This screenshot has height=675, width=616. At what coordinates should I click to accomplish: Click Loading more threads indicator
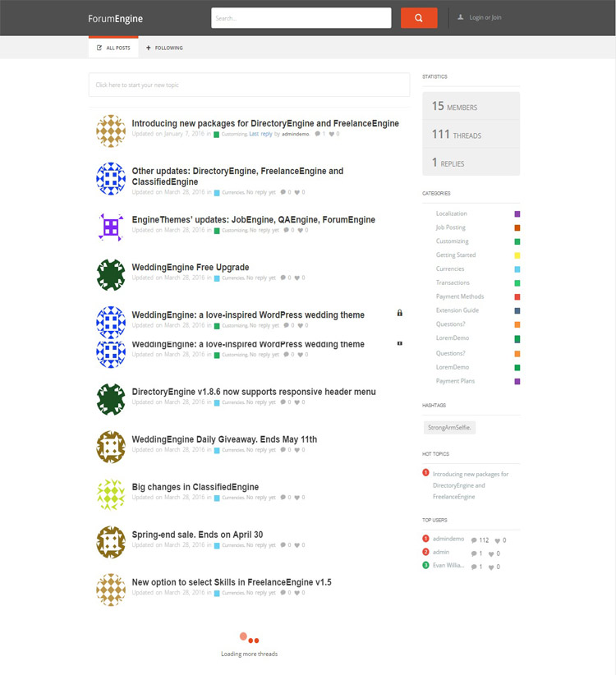pyautogui.click(x=249, y=645)
